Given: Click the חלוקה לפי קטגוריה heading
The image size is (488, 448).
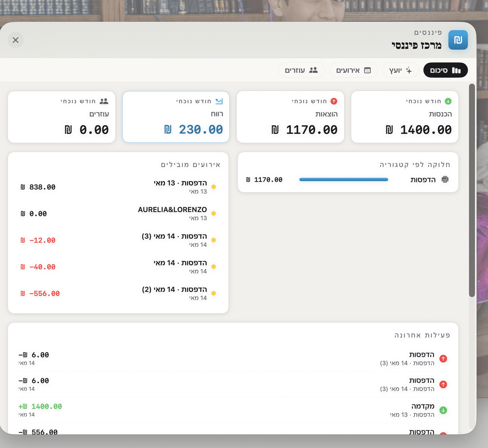Looking at the screenshot, I should click(415, 165).
